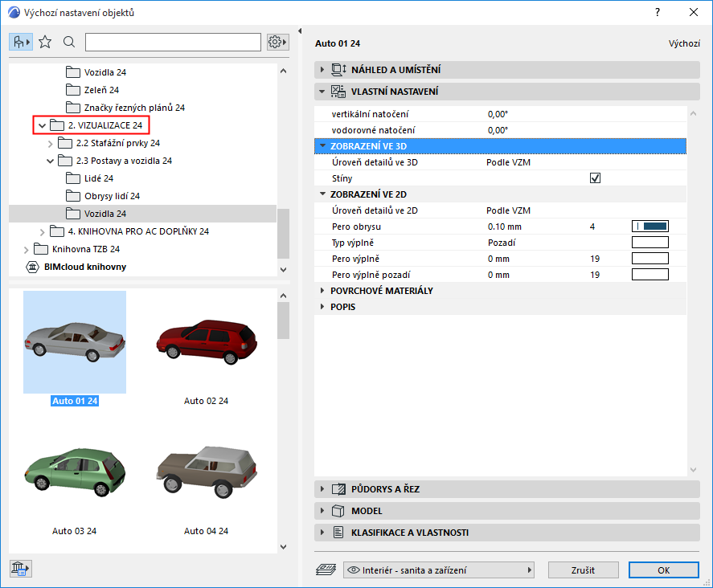Select the Obrysy lidí 24 folder
The height and width of the screenshot is (588, 713).
click(x=112, y=196)
